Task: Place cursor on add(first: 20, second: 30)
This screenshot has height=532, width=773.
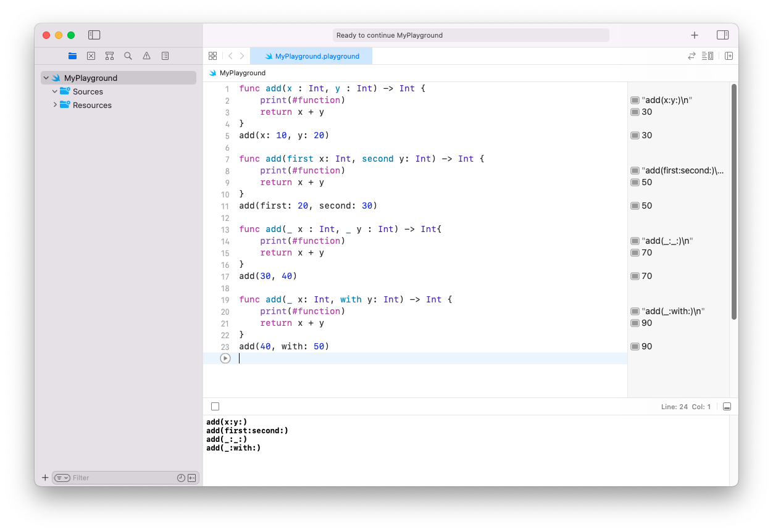Action: click(x=308, y=206)
